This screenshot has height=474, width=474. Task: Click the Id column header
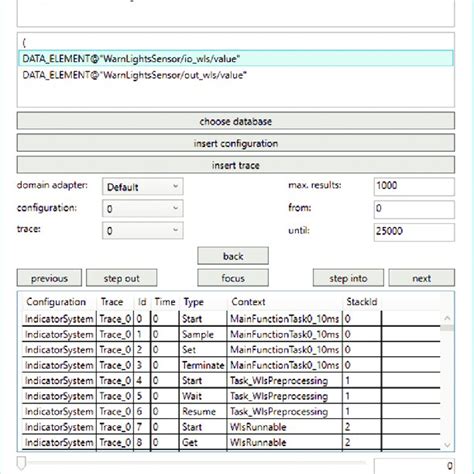[142, 302]
